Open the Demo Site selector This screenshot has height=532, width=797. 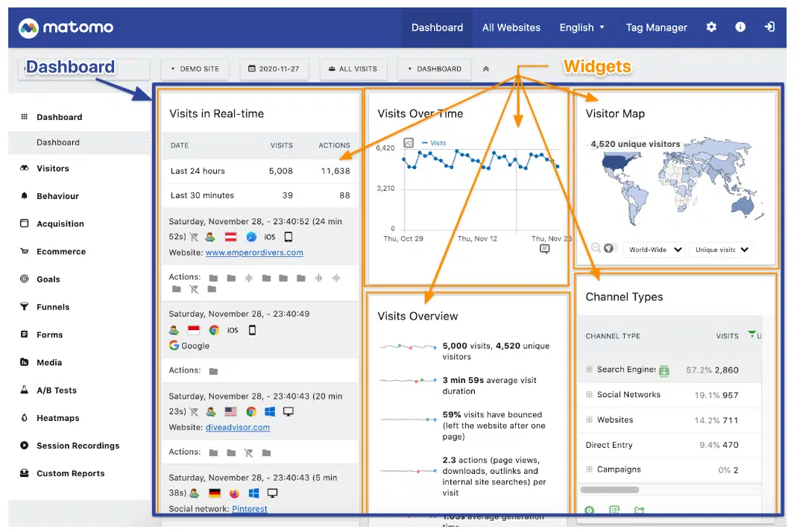tap(195, 69)
